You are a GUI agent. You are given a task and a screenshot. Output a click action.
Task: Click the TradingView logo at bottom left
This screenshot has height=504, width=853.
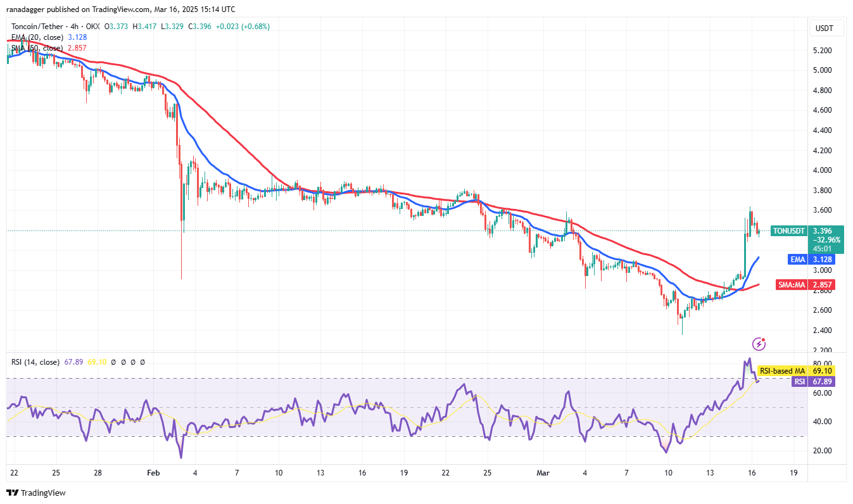pyautogui.click(x=36, y=493)
